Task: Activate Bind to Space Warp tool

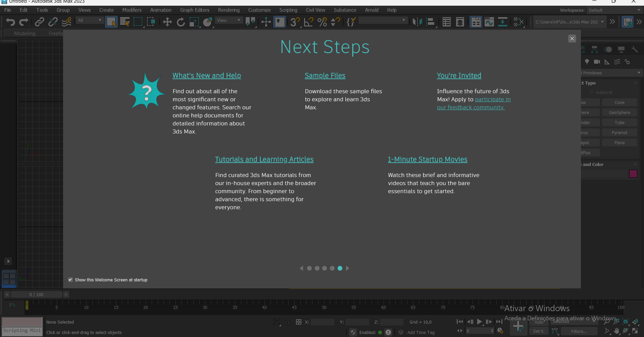Action: click(66, 22)
